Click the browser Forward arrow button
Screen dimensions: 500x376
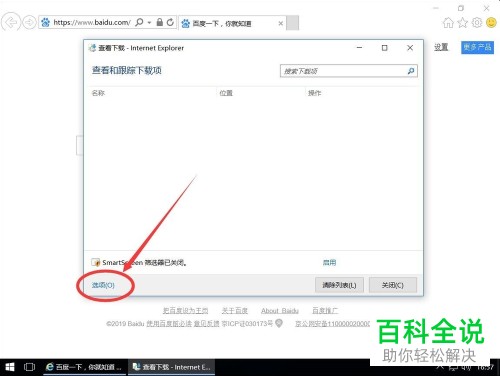[29, 23]
